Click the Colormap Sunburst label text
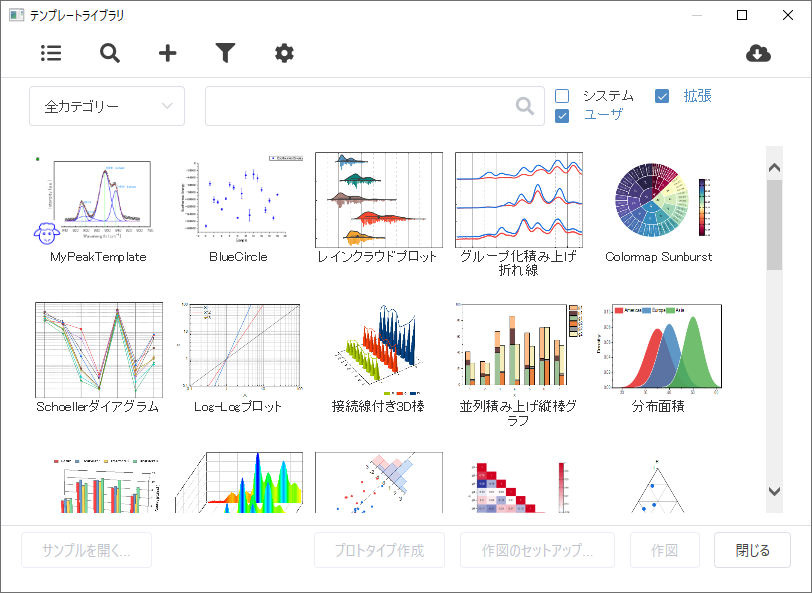Viewport: 812px width, 593px height. pyautogui.click(x=659, y=257)
